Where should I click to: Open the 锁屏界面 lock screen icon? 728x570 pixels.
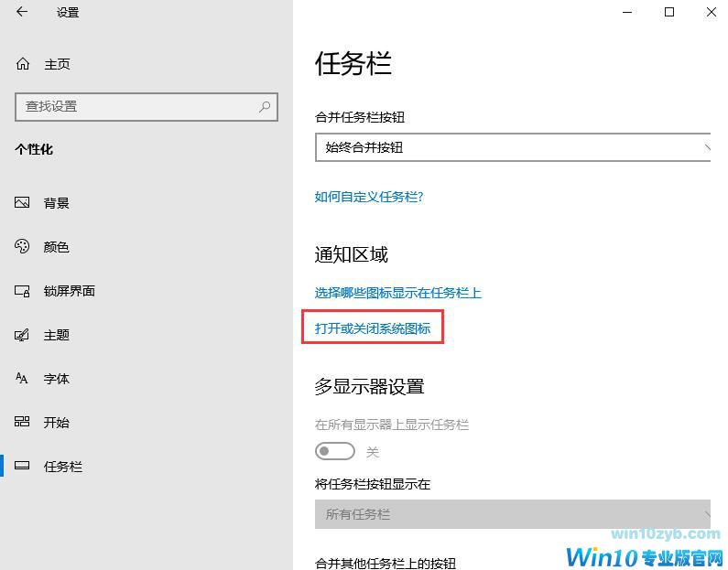click(x=22, y=291)
